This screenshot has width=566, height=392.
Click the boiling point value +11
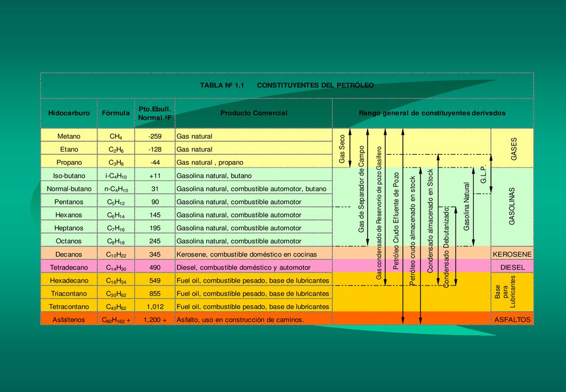[x=155, y=175]
